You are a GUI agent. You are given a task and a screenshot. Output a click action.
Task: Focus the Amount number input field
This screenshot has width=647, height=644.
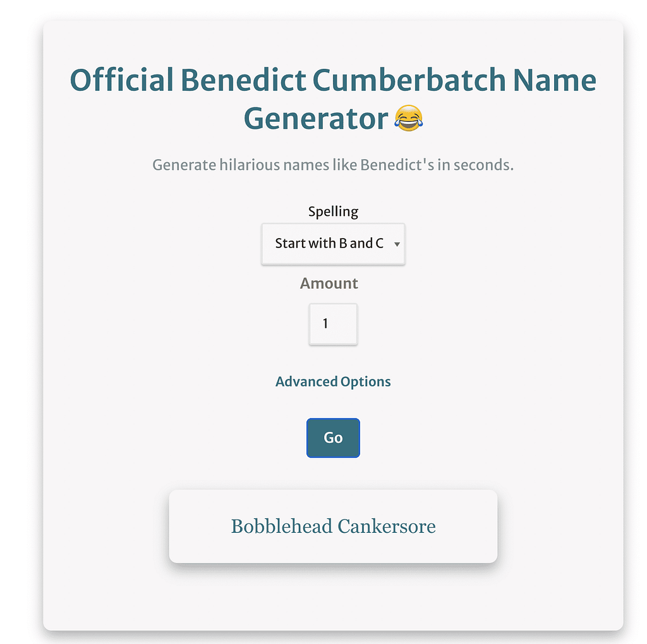point(333,325)
